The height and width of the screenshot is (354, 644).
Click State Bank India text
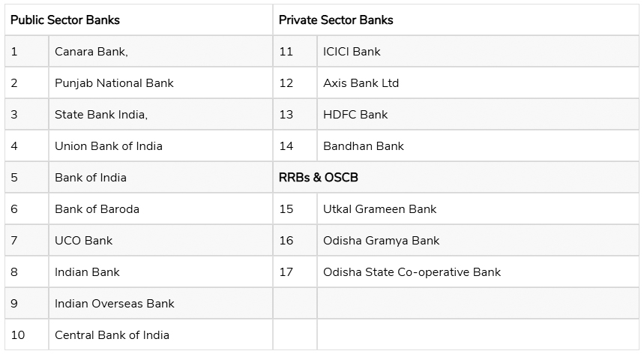[101, 115]
